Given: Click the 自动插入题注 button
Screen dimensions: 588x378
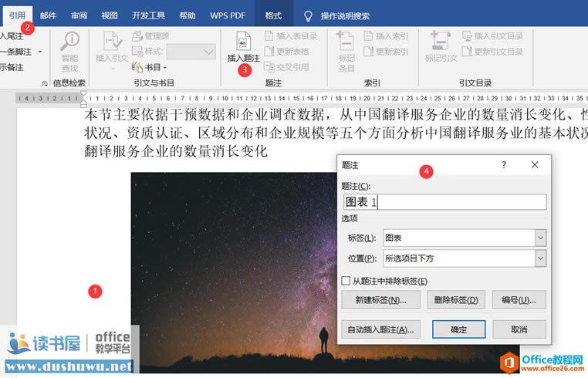Looking at the screenshot, I should tap(380, 329).
